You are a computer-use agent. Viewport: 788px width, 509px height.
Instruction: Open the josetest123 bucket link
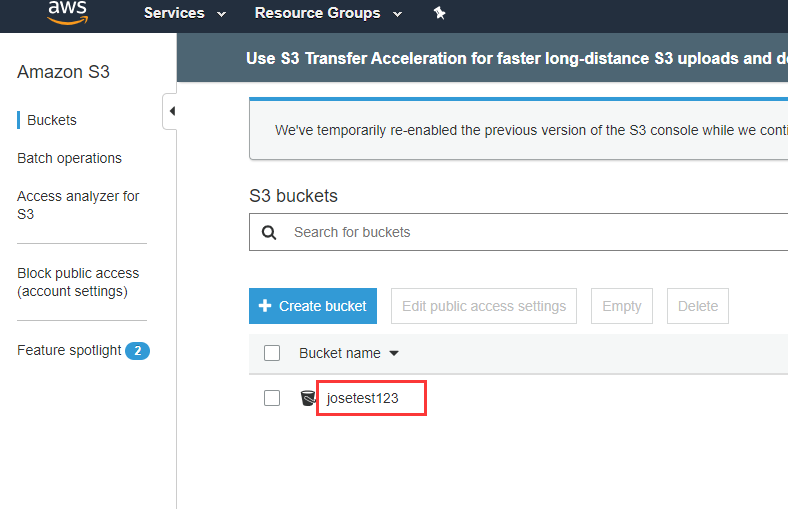pyautogui.click(x=363, y=398)
